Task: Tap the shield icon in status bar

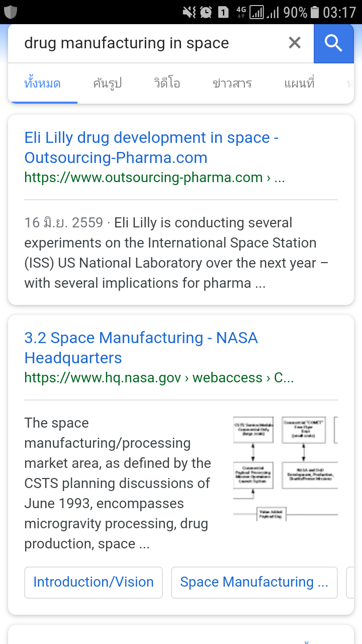Action: click(11, 12)
